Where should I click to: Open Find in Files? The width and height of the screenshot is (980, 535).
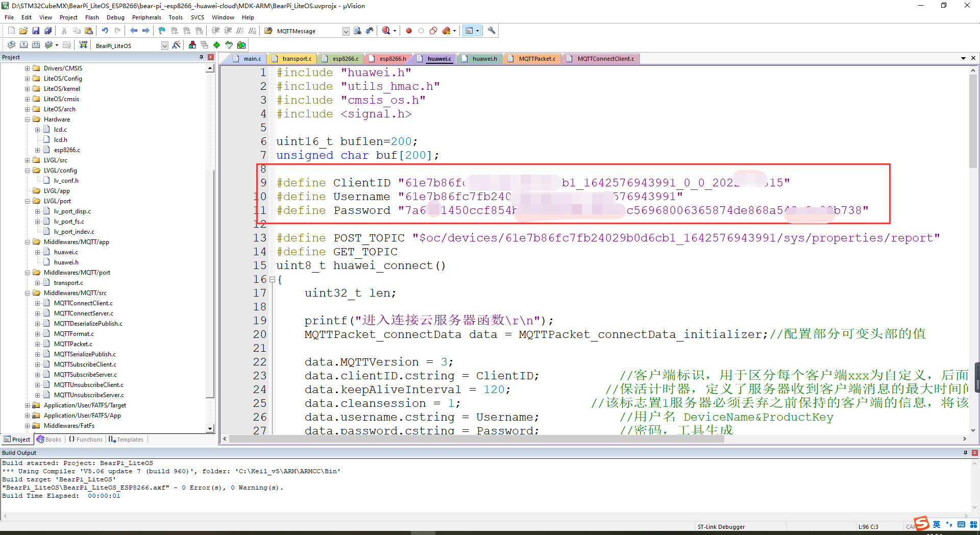[268, 31]
